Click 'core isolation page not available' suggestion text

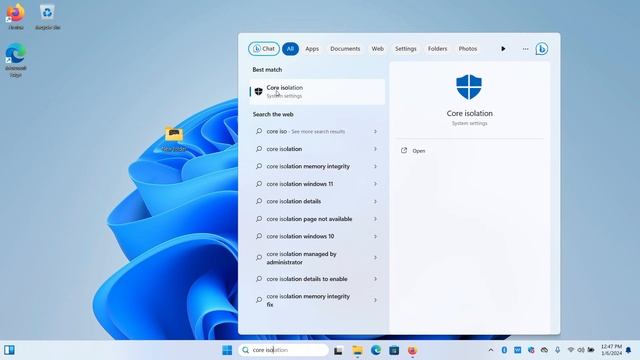309,219
